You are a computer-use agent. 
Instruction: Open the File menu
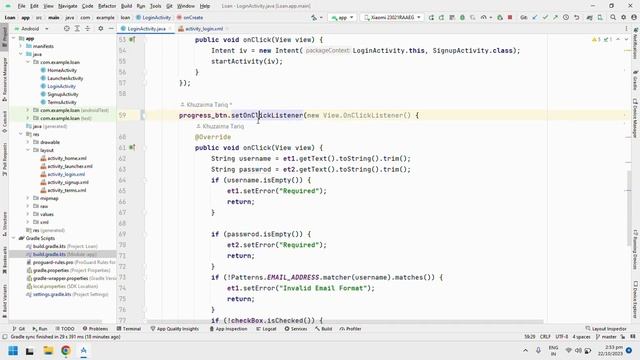pos(21,6)
